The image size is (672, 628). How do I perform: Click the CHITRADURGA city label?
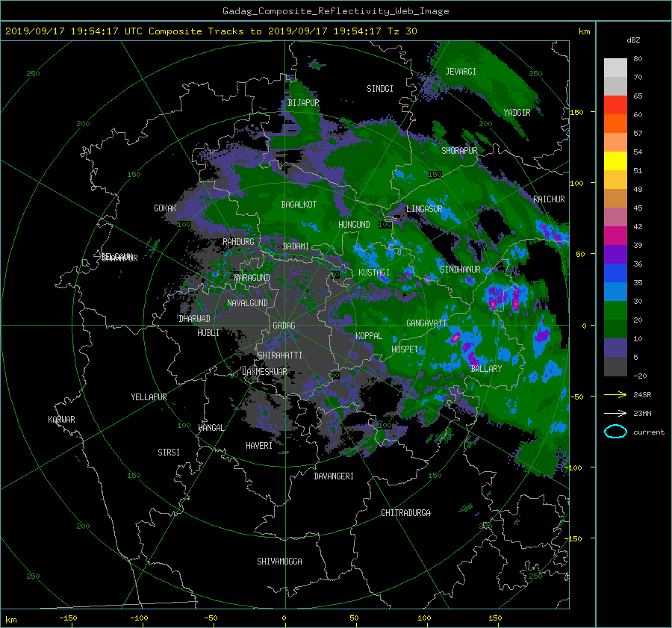point(406,513)
